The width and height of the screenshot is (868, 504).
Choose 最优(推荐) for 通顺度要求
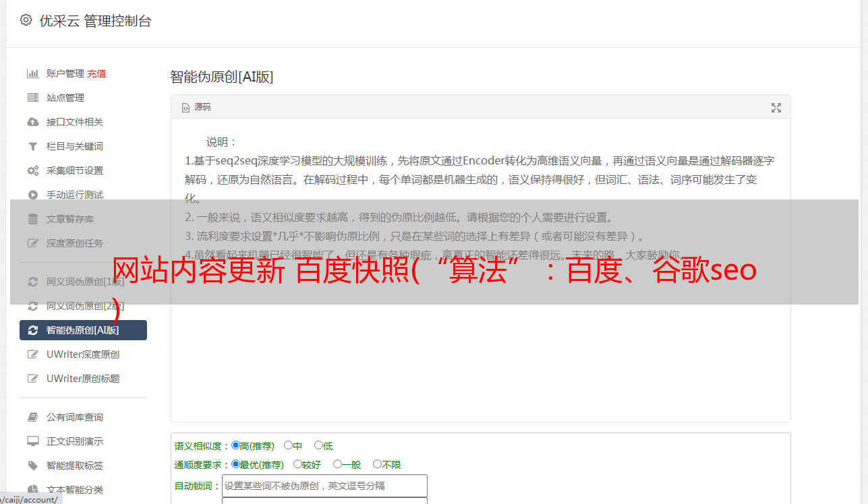pyautogui.click(x=235, y=464)
